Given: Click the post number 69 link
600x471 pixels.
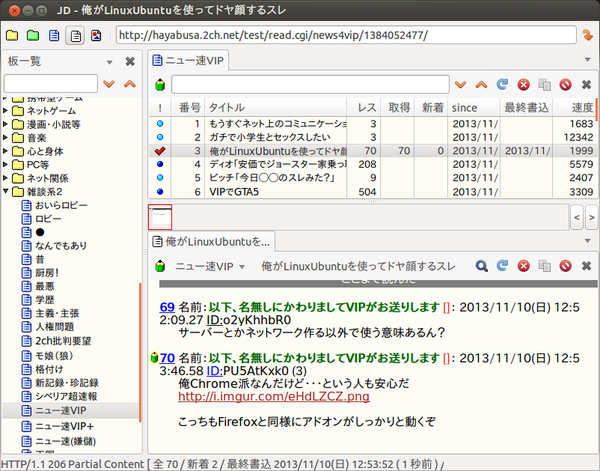Looking at the screenshot, I should click(167, 307).
